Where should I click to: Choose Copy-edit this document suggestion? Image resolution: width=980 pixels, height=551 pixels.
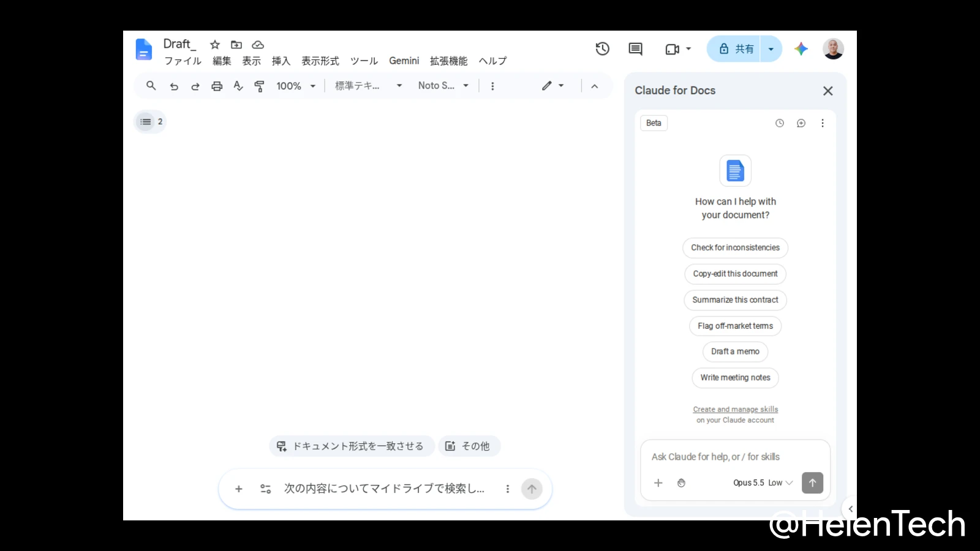pos(735,274)
